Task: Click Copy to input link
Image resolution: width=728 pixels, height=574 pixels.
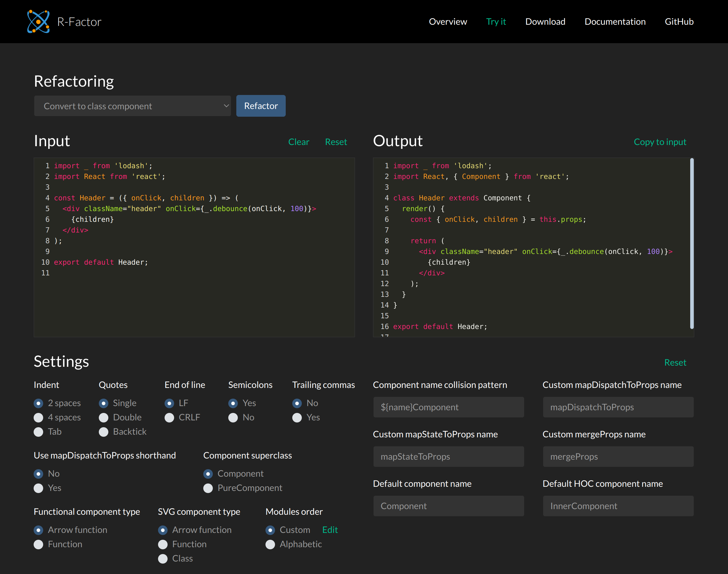Action: click(x=660, y=142)
